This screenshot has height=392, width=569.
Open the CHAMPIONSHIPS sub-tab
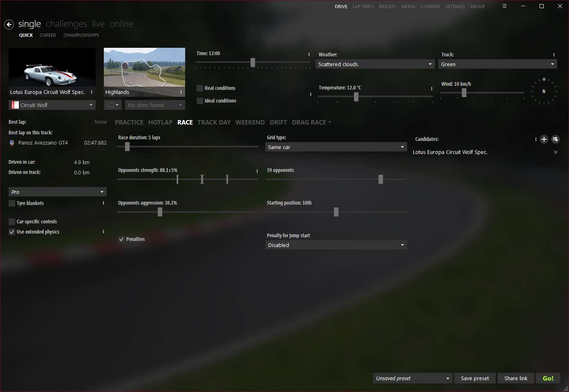[81, 35]
